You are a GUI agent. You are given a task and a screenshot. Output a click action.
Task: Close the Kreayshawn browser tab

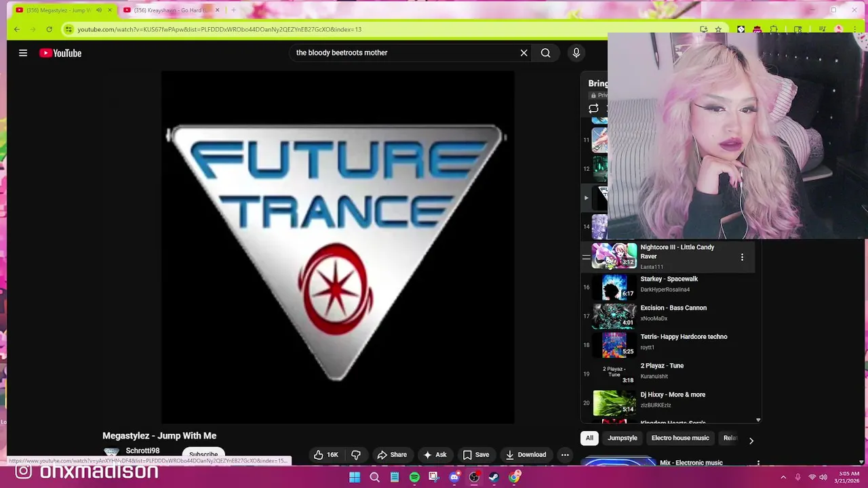coord(217,10)
